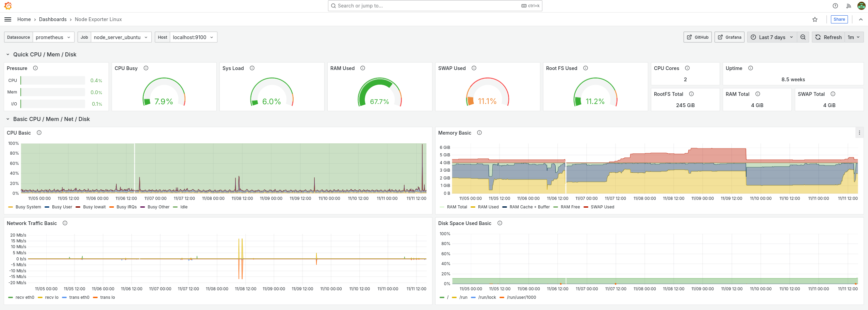
Task: Click the Disk Space Used Basic panel title
Action: click(465, 223)
